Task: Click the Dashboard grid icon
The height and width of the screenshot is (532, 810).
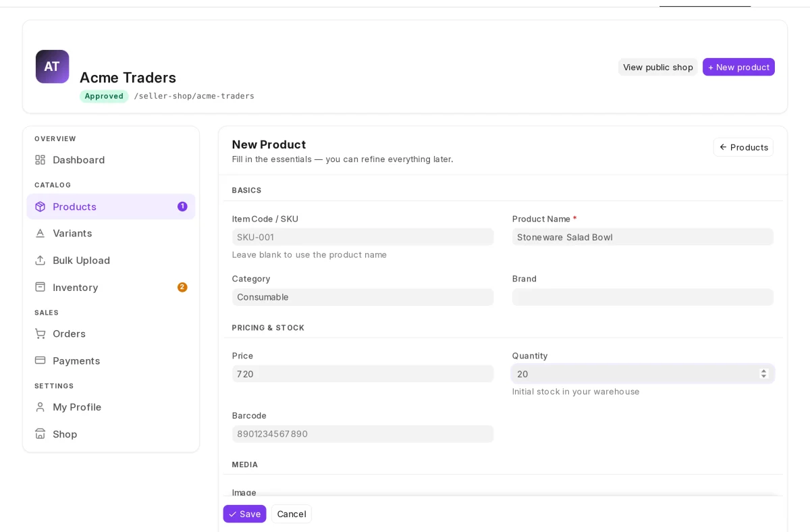Action: click(40, 160)
